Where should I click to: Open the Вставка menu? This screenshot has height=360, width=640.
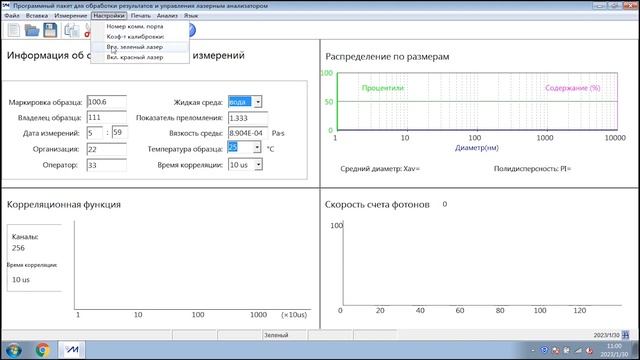pos(37,16)
